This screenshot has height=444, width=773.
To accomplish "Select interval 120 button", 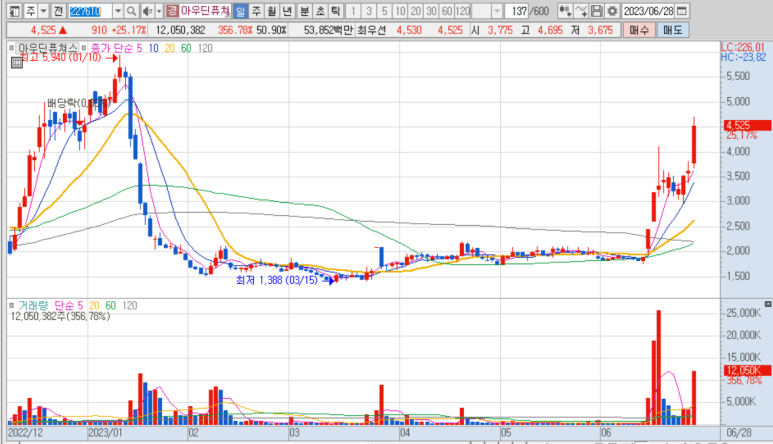I will point(463,11).
